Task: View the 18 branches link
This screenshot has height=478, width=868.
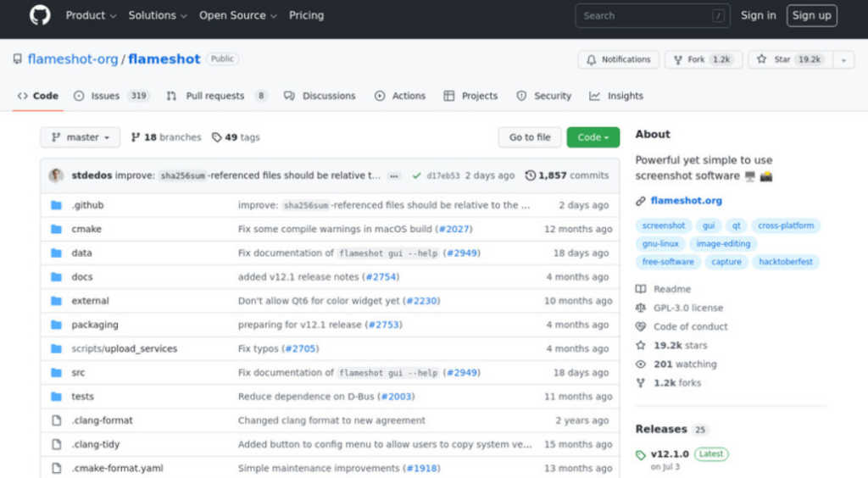Action: click(x=166, y=137)
